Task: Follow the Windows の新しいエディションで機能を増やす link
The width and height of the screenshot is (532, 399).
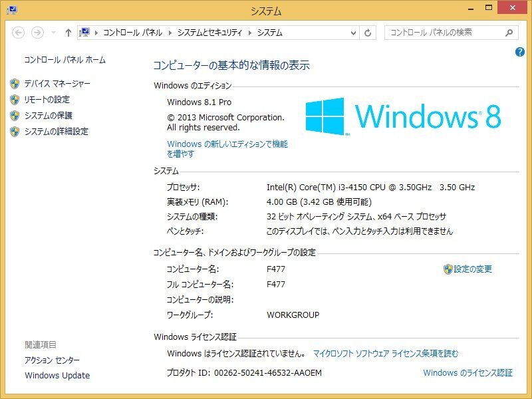Action: 227,149
